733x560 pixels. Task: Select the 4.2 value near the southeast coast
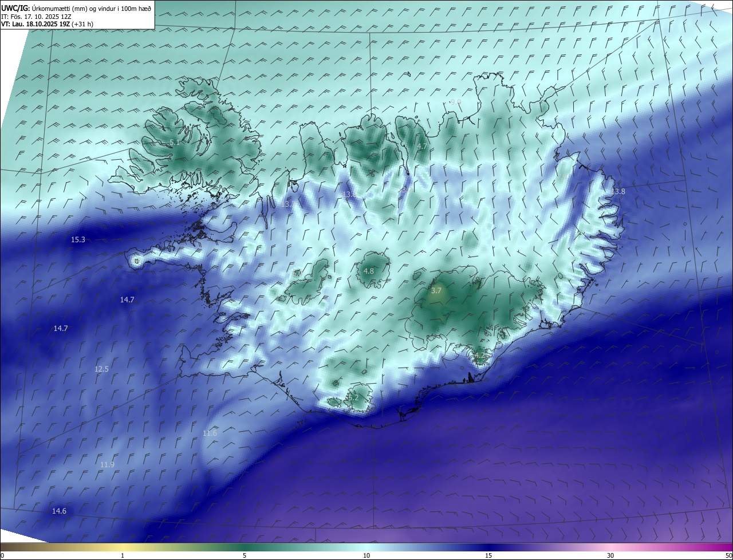[x=479, y=356]
